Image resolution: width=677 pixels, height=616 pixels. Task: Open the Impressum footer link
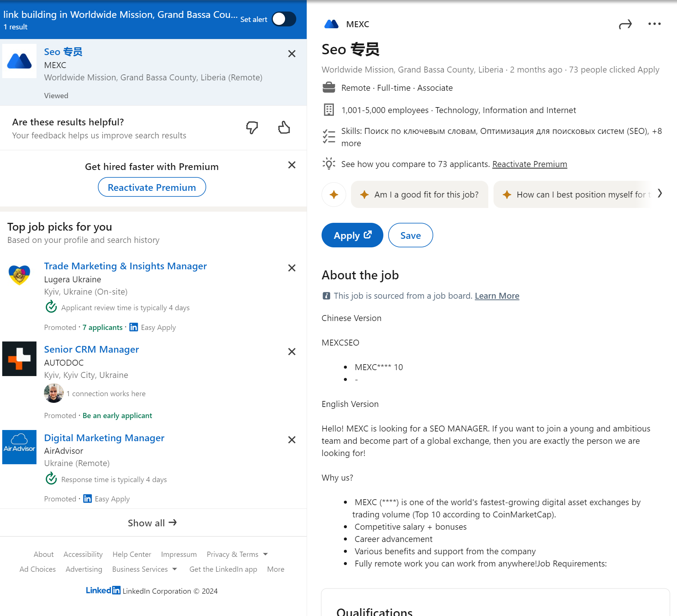pos(179,554)
